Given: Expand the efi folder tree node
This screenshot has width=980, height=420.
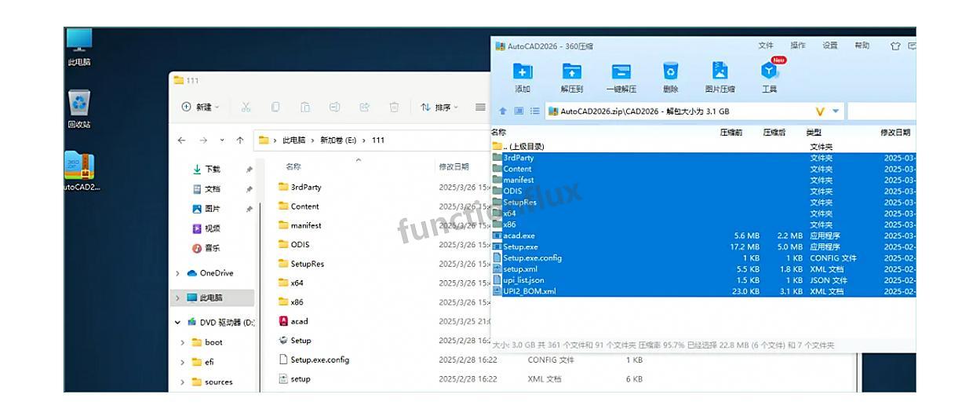Looking at the screenshot, I should (x=183, y=362).
